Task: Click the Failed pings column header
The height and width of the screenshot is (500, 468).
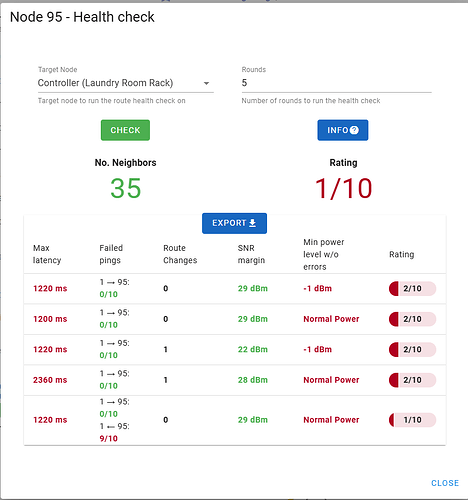Action: coord(111,254)
